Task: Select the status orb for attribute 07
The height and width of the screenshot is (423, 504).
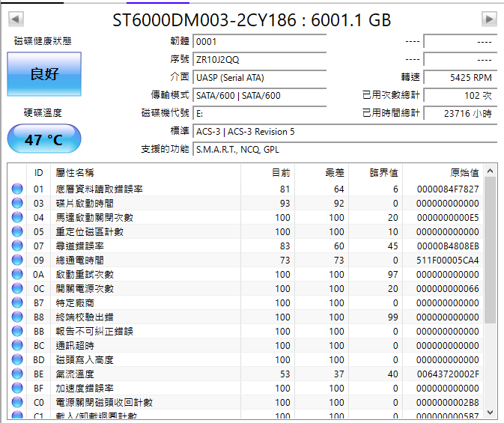Action: (x=17, y=246)
